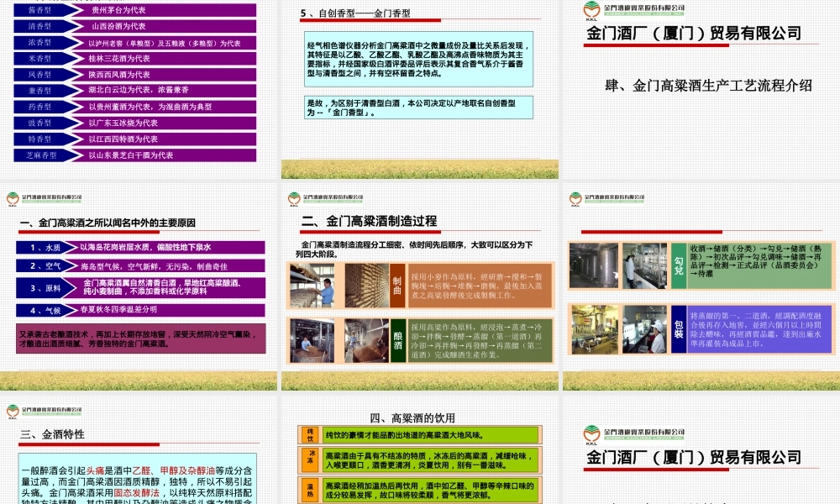Click the 山西汾酒为代表 bar
The image size is (840, 504).
click(166, 26)
